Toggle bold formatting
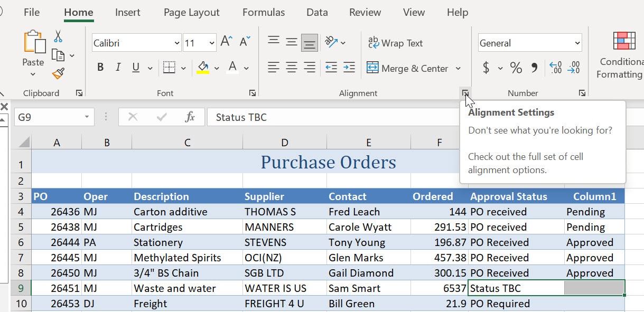Screen dimensions: 644x312 (100, 68)
